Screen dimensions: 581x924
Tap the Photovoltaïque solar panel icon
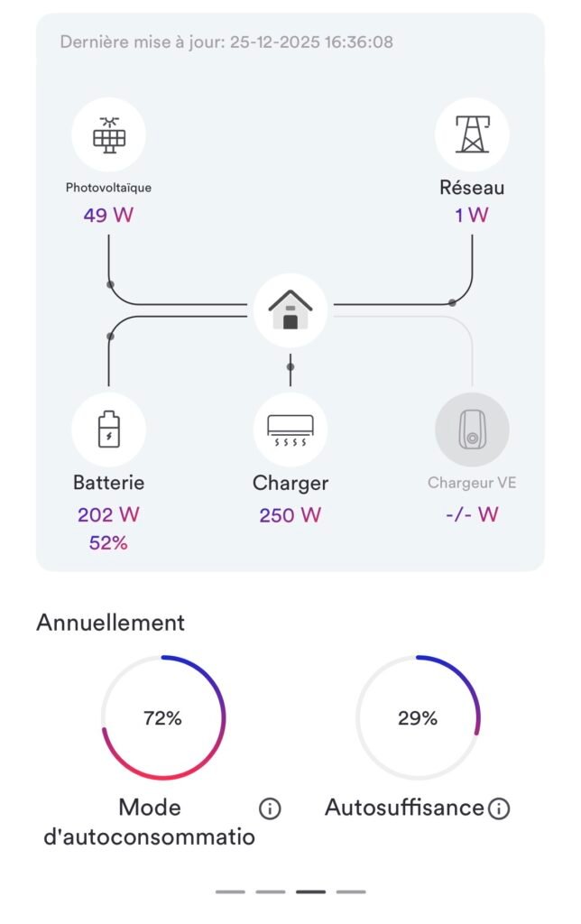click(x=108, y=135)
